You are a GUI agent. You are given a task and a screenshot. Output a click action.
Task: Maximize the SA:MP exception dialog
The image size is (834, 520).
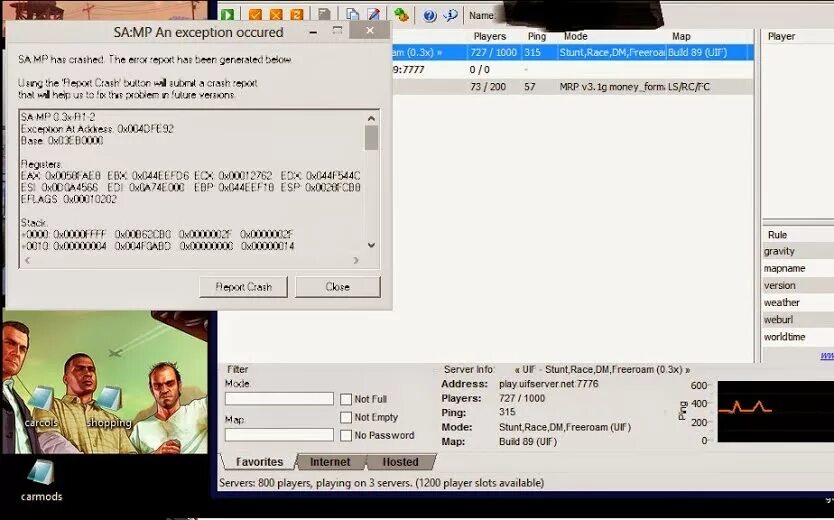click(337, 31)
